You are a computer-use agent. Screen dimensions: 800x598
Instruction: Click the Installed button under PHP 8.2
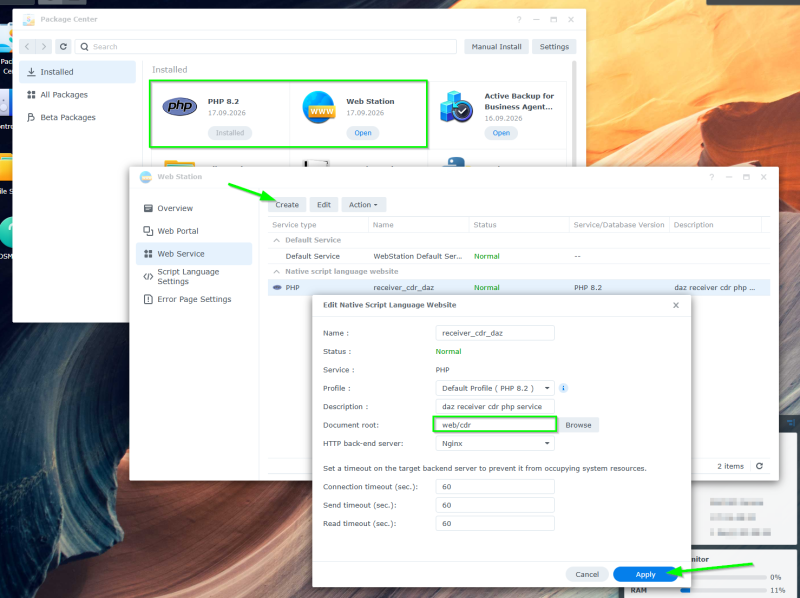click(x=230, y=133)
